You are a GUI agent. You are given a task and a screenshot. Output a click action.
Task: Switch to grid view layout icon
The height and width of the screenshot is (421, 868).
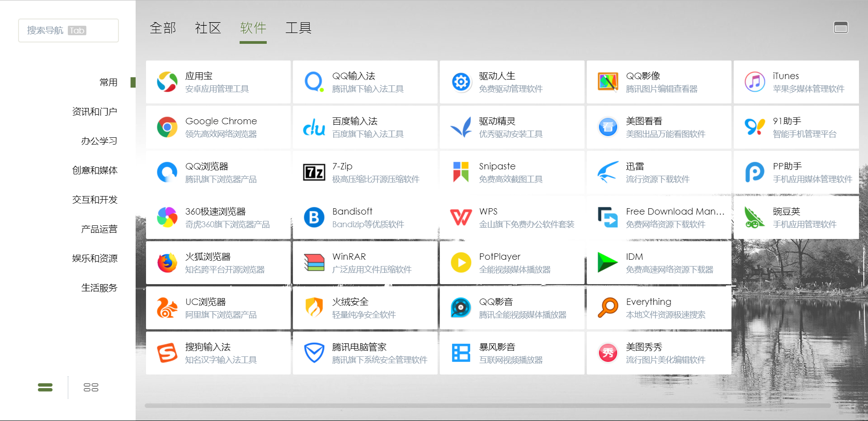coord(91,387)
